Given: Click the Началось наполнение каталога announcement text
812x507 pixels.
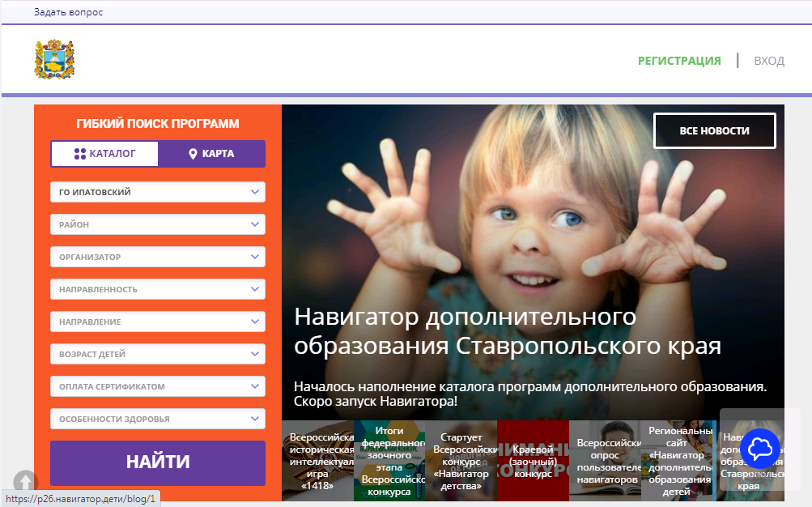Looking at the screenshot, I should tap(529, 394).
